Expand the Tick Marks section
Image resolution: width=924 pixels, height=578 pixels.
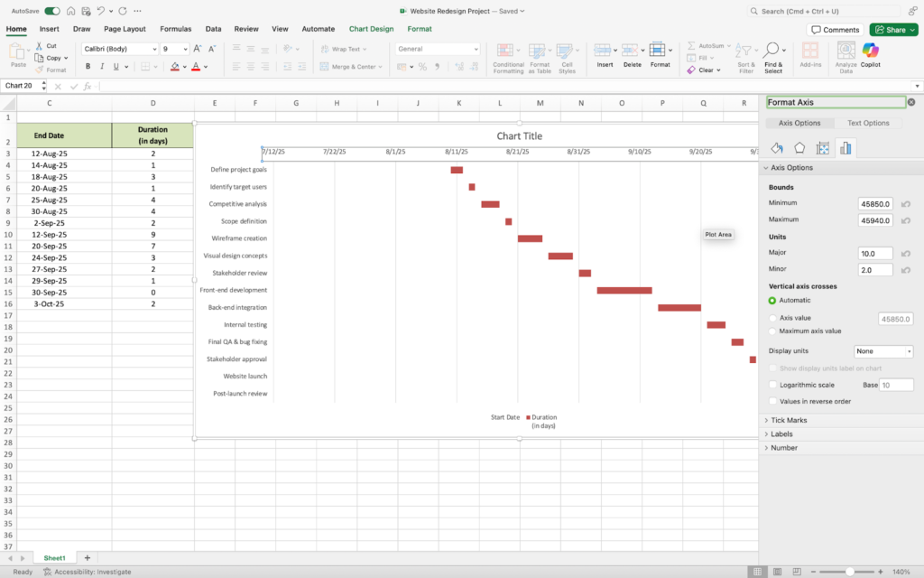point(789,420)
